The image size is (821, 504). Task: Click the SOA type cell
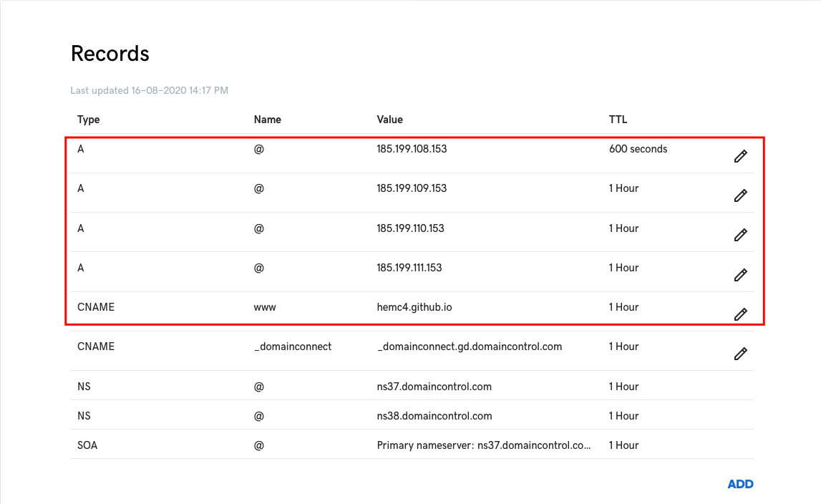click(87, 445)
